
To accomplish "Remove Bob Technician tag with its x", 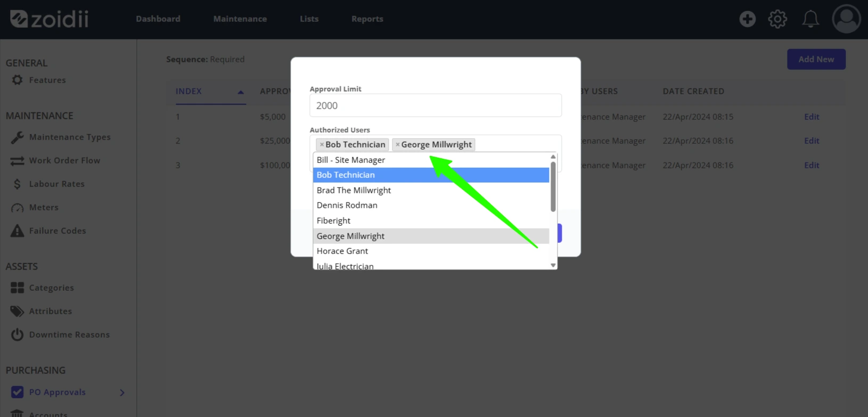I will point(322,145).
